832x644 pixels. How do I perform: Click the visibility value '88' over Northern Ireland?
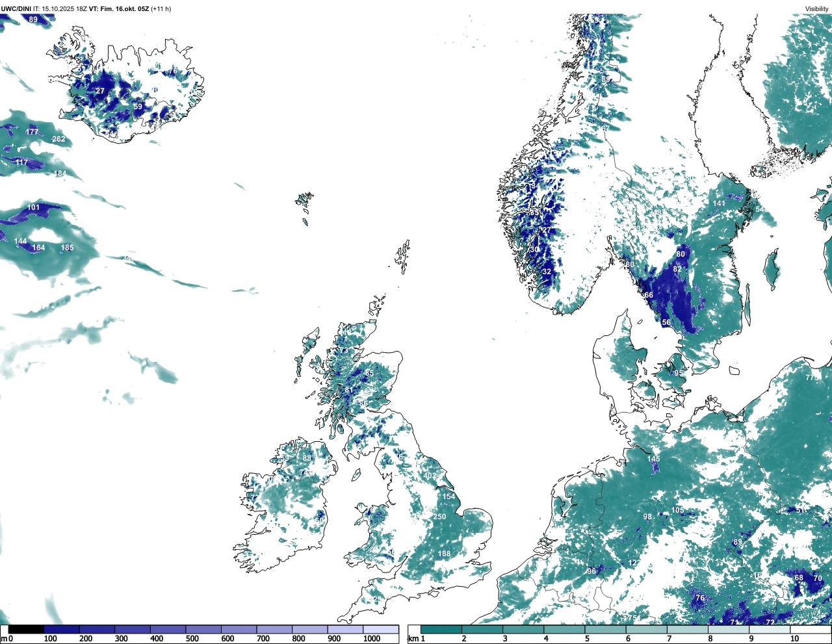click(x=307, y=457)
